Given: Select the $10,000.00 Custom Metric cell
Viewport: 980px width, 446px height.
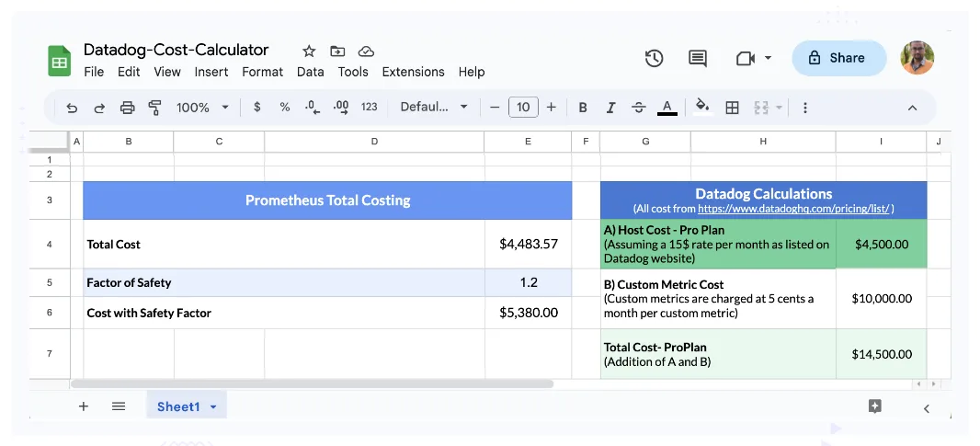Looking at the screenshot, I should 882,299.
